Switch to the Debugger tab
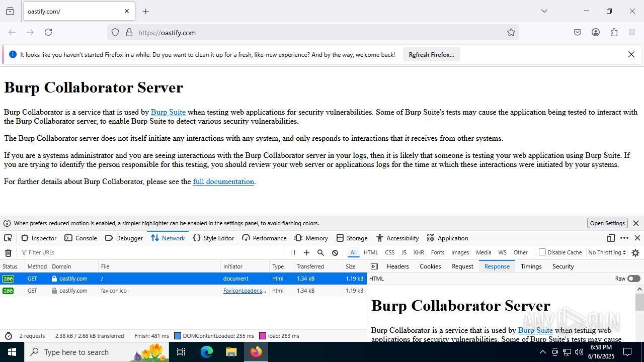The image size is (644, 362). point(124,238)
